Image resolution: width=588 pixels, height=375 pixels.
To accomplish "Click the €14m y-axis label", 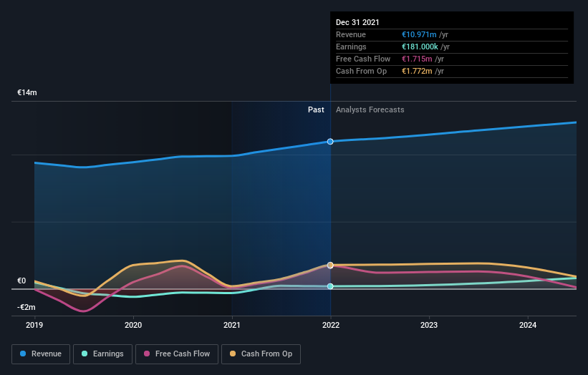I will point(27,92).
